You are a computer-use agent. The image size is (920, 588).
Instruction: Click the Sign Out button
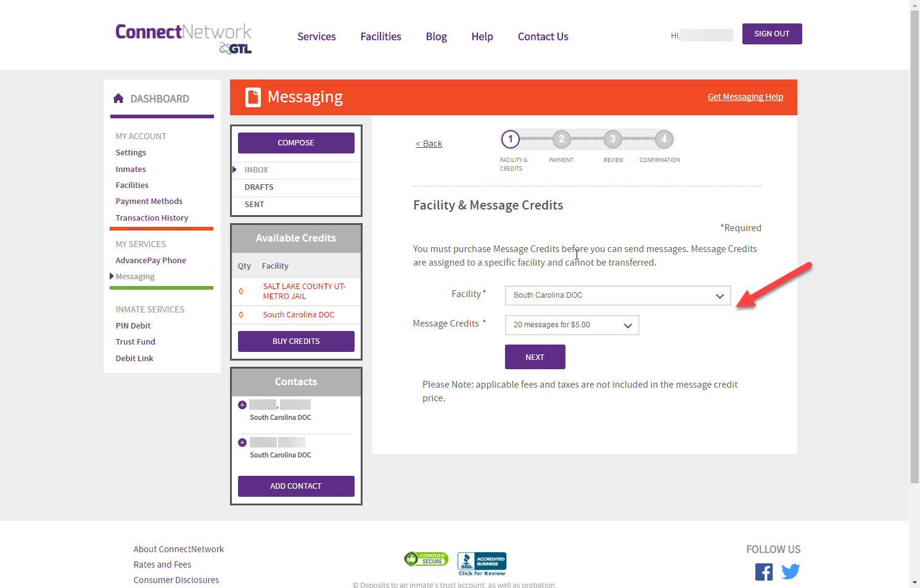point(772,34)
